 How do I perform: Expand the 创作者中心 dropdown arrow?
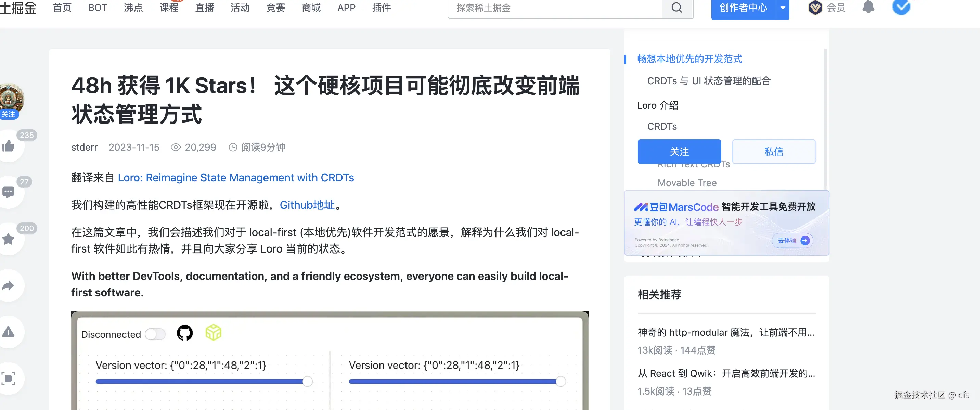coord(783,8)
